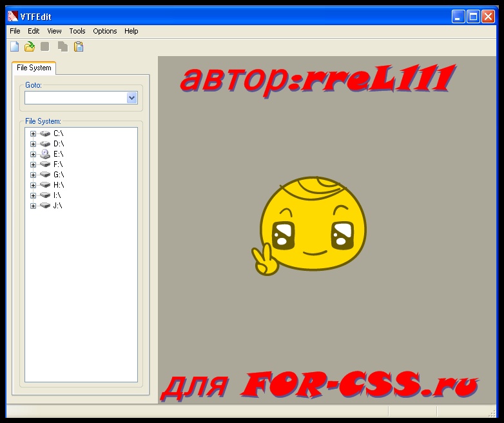Expand the J:\ drive node

(x=33, y=206)
